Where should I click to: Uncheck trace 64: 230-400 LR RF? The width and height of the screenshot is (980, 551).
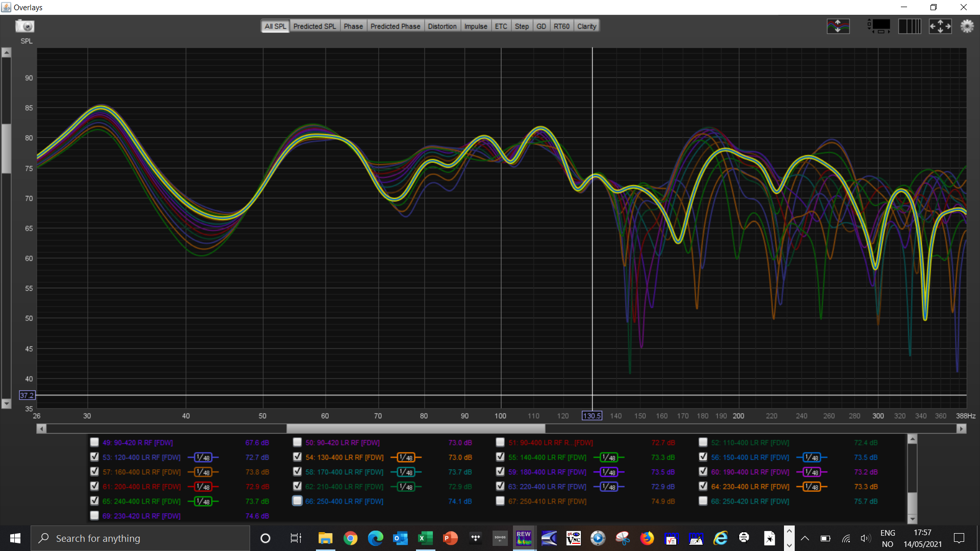(703, 486)
